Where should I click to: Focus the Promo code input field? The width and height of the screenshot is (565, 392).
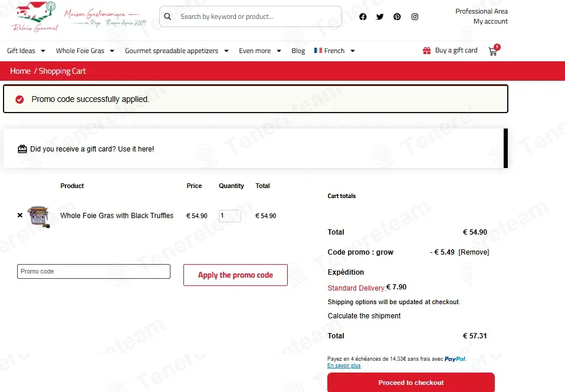tap(94, 271)
